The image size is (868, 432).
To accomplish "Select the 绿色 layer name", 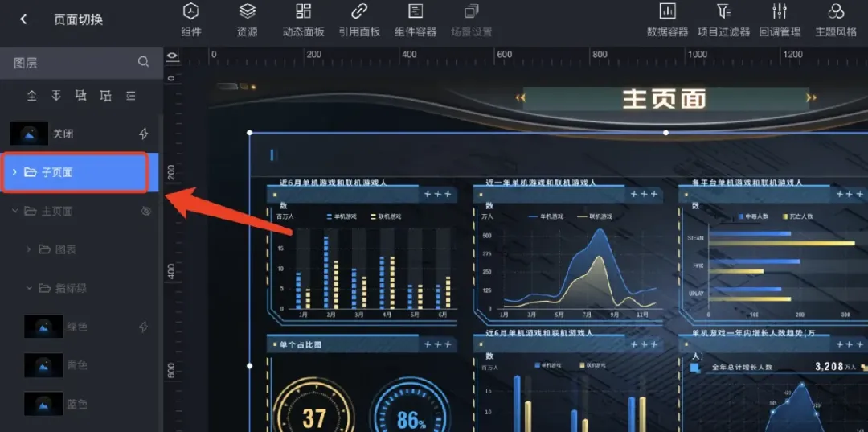I will tap(77, 327).
